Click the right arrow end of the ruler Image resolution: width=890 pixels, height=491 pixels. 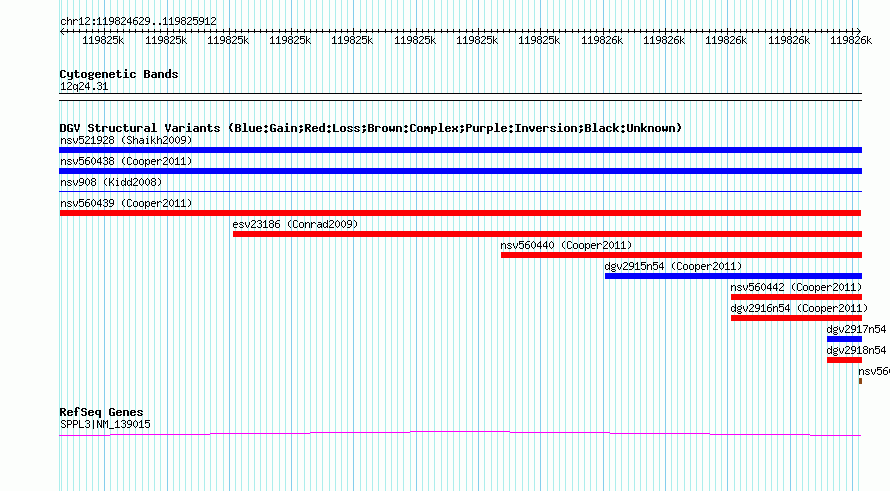859,32
